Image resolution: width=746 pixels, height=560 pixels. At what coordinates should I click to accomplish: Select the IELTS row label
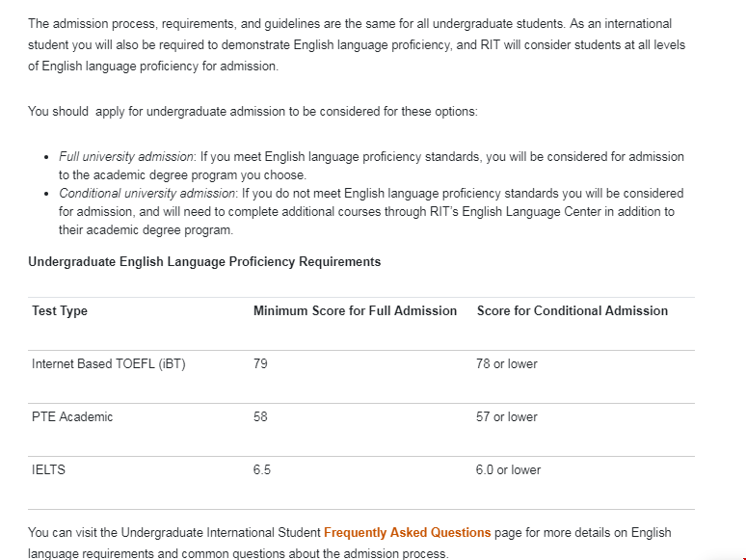click(x=48, y=469)
